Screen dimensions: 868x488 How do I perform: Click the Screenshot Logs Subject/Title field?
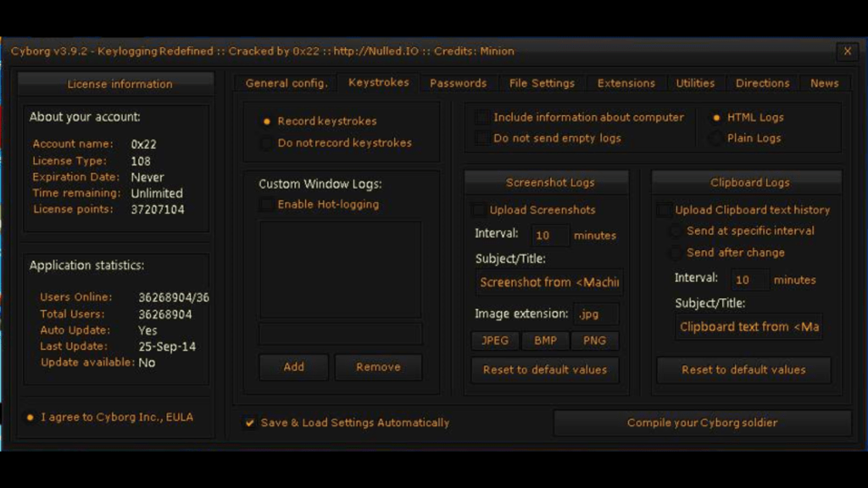[x=549, y=282]
